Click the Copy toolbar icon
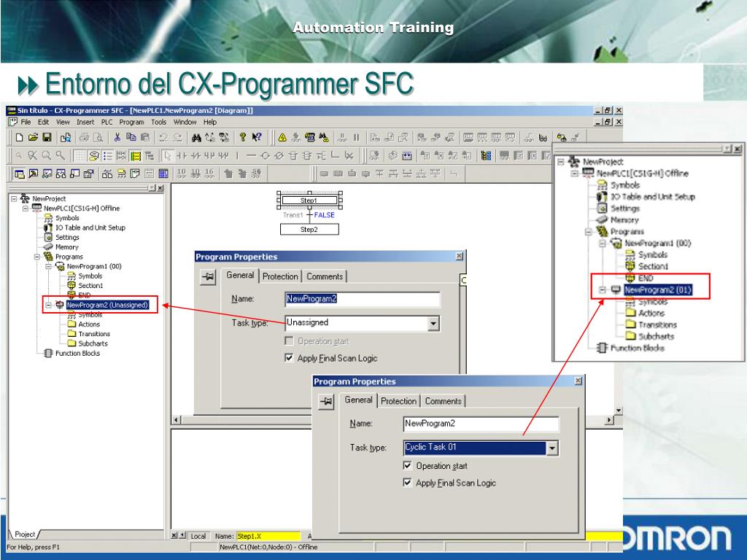 [x=131, y=138]
